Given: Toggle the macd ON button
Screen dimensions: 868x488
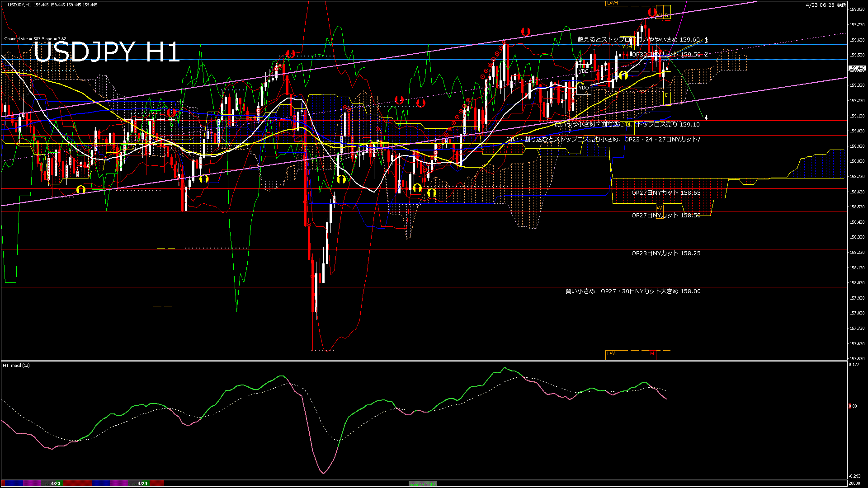Looking at the screenshot, I should click(x=423, y=483).
